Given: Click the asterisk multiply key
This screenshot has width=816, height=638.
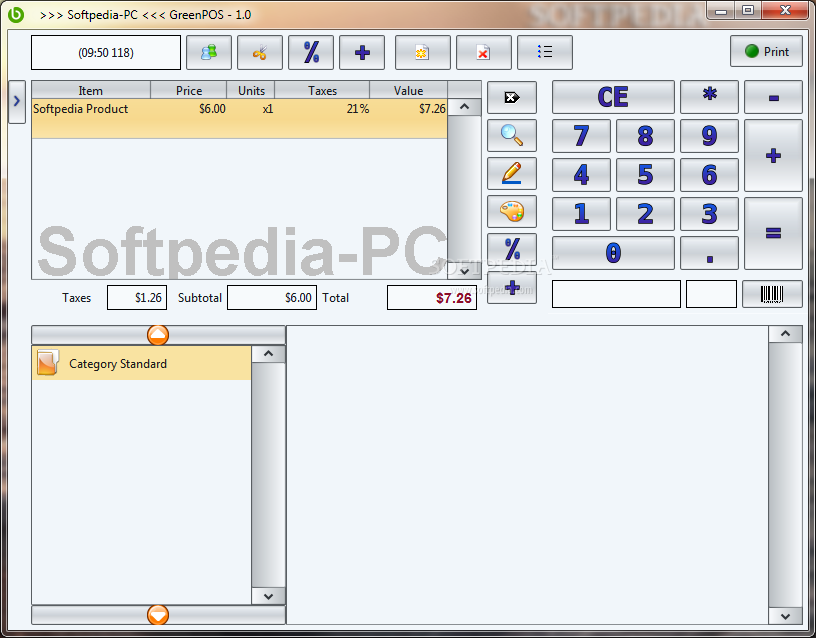Looking at the screenshot, I should pos(709,97).
